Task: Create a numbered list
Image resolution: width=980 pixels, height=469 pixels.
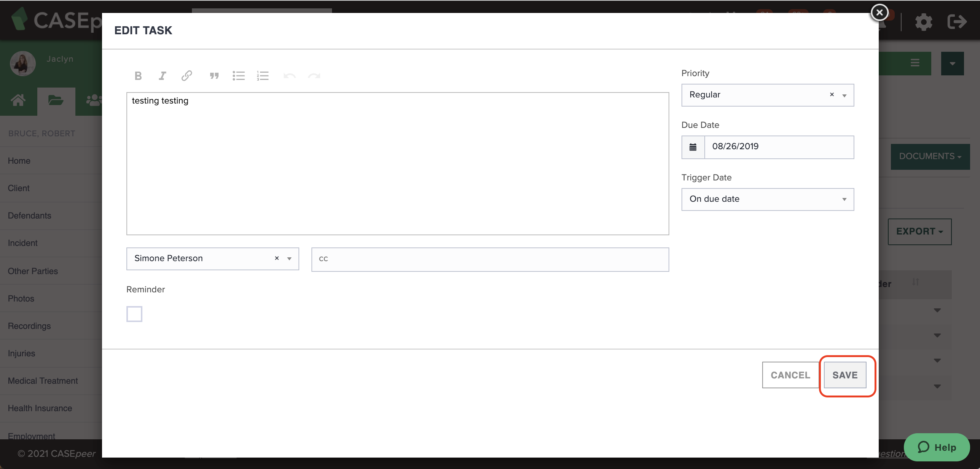Action: pos(263,75)
